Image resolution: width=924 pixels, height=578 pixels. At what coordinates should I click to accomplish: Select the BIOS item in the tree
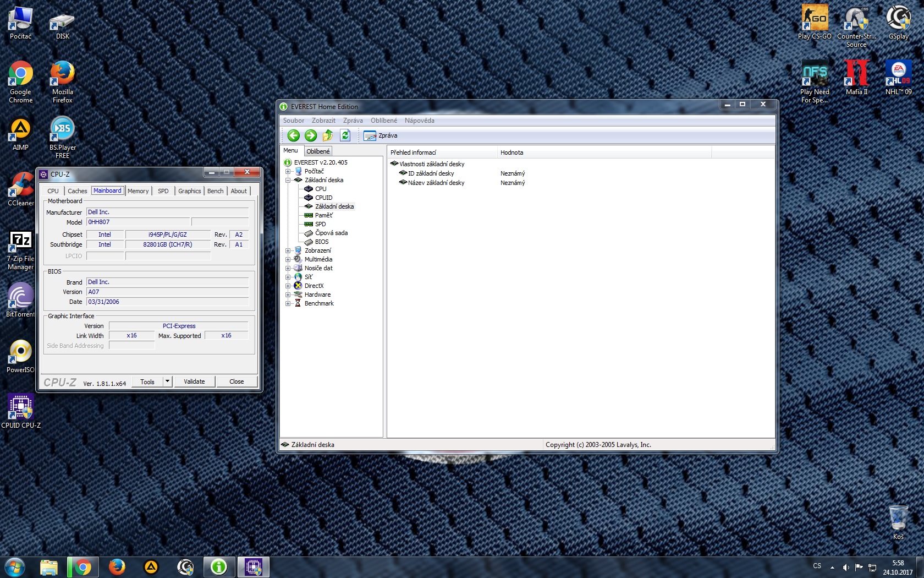pos(321,242)
